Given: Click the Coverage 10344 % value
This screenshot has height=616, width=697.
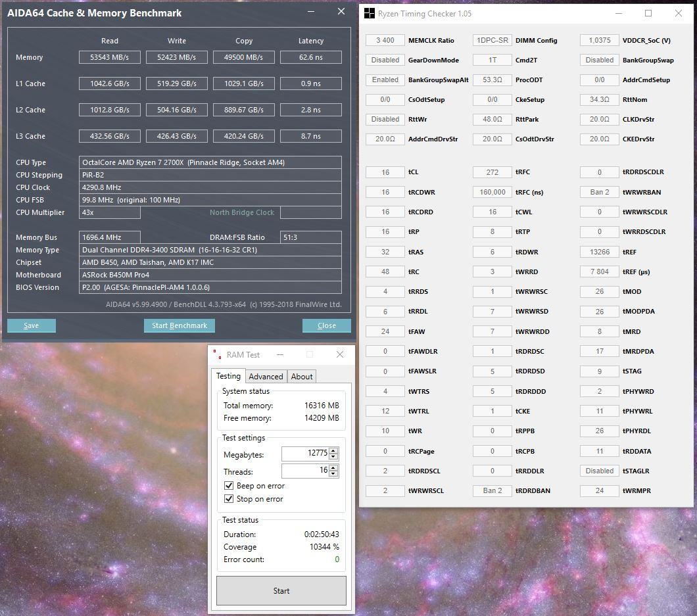Looking at the screenshot, I should [x=324, y=547].
